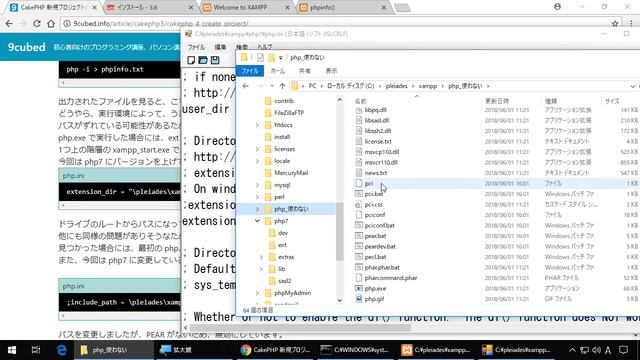
Task: Expand the mysql folder node
Action: [x=257, y=185]
